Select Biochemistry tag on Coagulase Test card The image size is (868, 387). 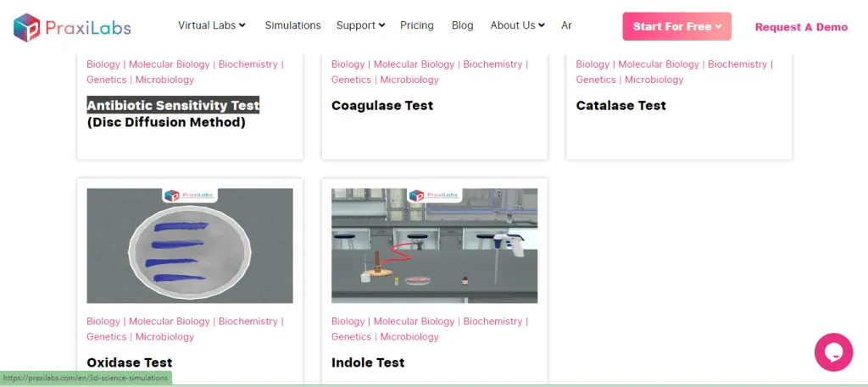coord(492,64)
